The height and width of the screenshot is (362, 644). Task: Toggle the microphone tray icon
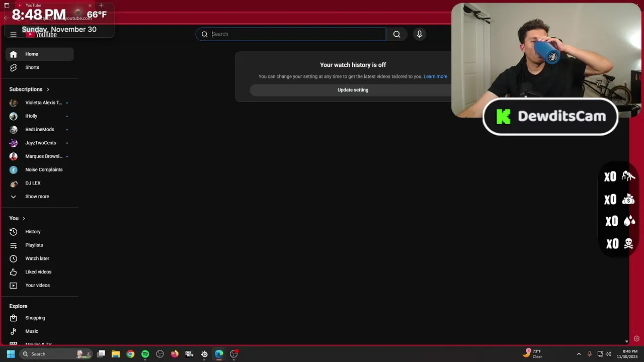click(x=590, y=354)
